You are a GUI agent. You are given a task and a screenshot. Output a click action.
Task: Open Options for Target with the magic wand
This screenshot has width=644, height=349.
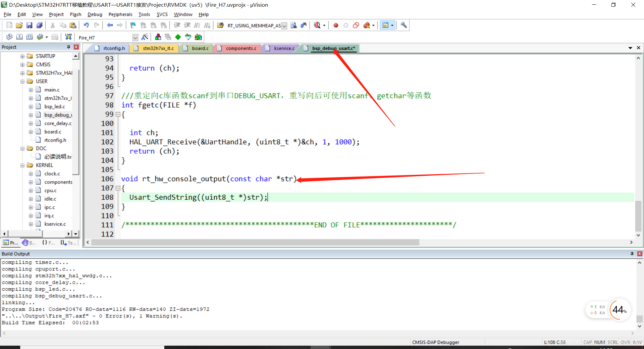[x=145, y=37]
